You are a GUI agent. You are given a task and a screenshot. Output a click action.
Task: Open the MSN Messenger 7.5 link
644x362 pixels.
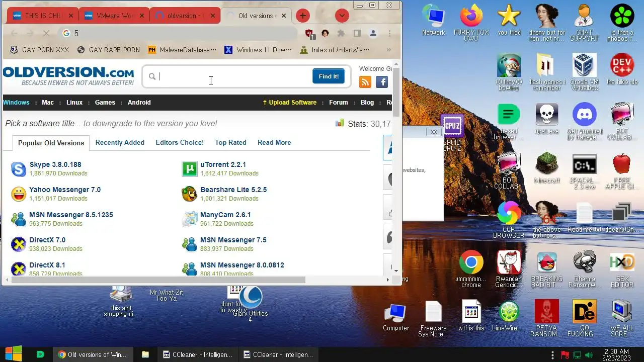coord(233,240)
